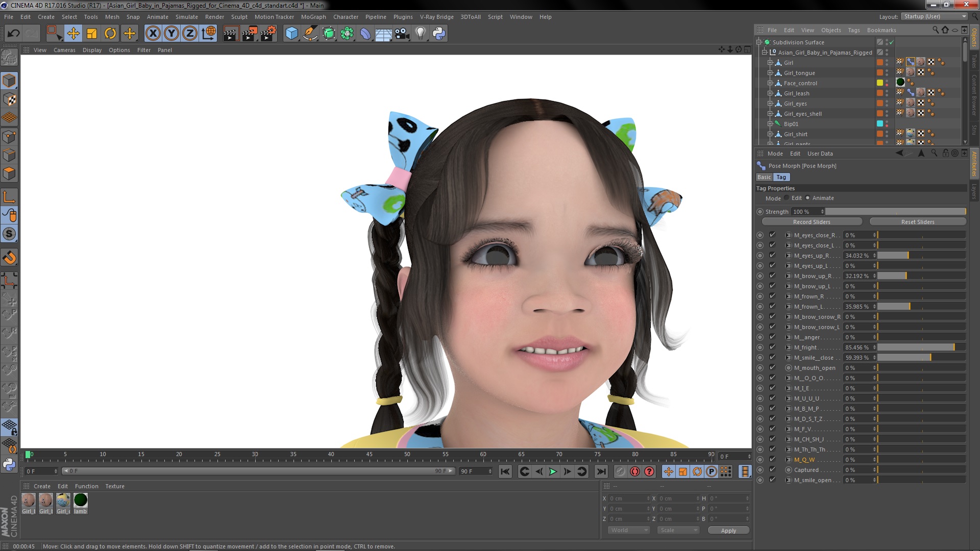Select the Edit mode radio button
Image resolution: width=980 pixels, height=551 pixels.
[x=787, y=198]
